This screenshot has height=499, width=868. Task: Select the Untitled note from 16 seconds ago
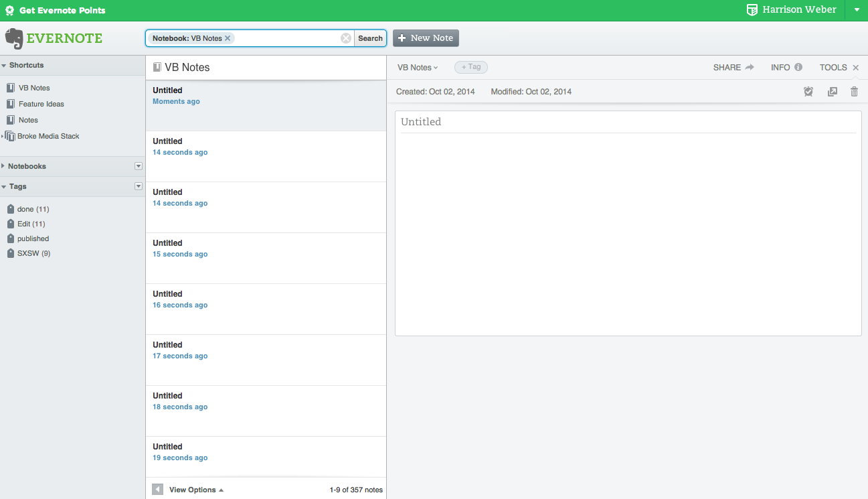coord(266,309)
